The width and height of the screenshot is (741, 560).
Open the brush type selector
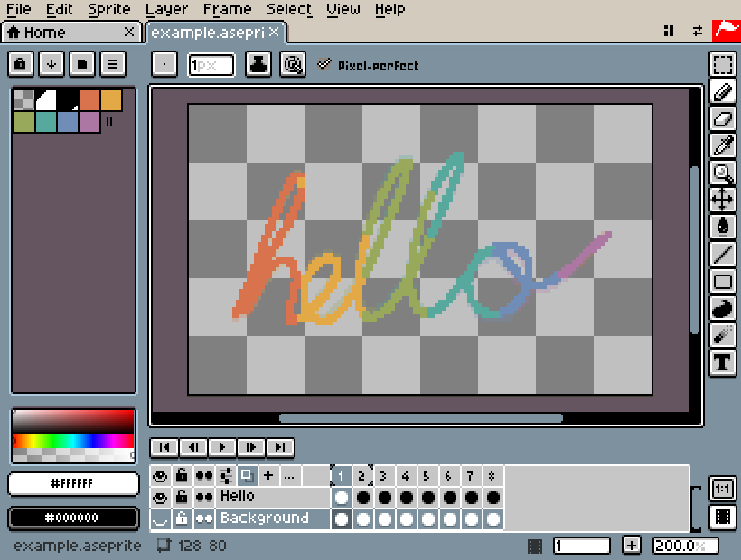(x=164, y=65)
